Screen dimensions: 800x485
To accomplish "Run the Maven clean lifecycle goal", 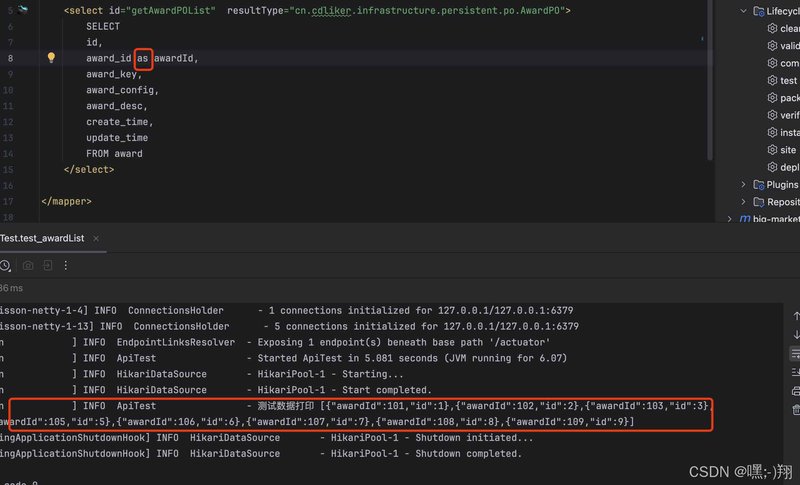I will 783,29.
